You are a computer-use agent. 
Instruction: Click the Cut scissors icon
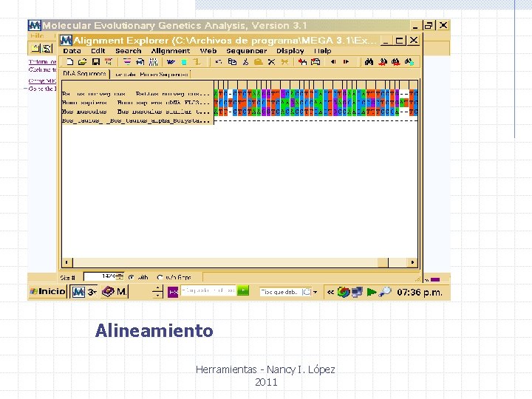245,62
